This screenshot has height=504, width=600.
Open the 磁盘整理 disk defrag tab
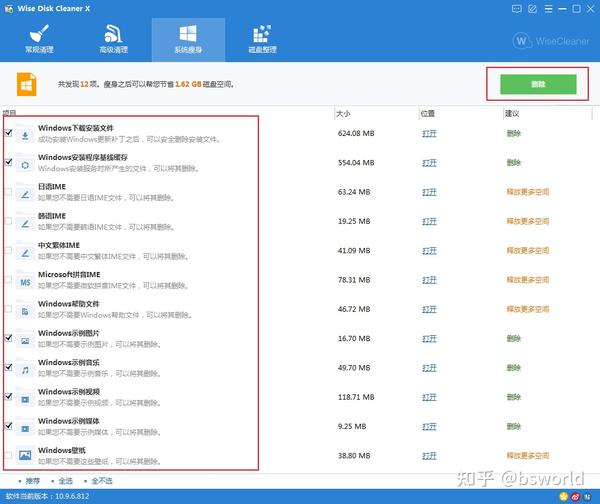coord(262,39)
